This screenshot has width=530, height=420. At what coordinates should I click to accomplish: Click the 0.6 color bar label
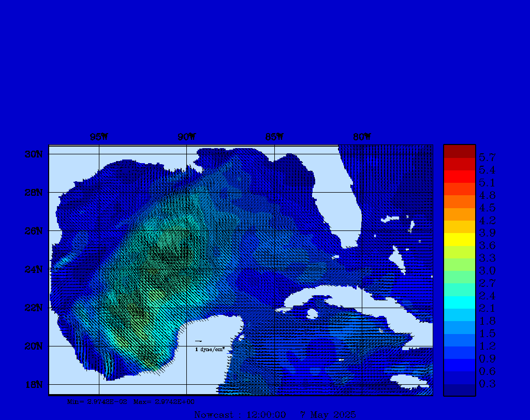point(487,372)
